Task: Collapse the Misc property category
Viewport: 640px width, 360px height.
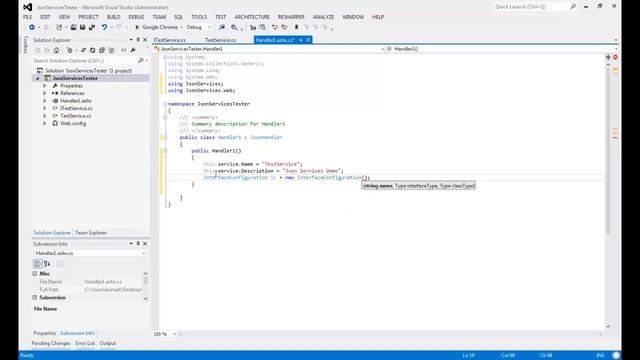Action: [x=35, y=273]
